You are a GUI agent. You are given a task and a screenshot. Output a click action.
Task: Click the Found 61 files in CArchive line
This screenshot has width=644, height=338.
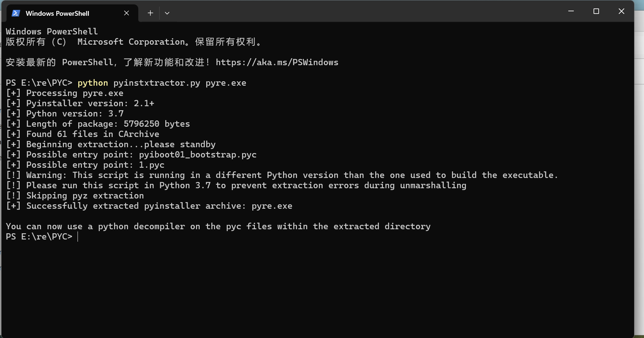pos(93,134)
